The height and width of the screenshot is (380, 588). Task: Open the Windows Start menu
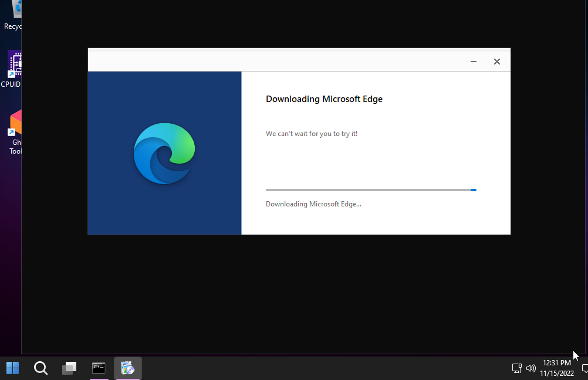[x=12, y=368]
